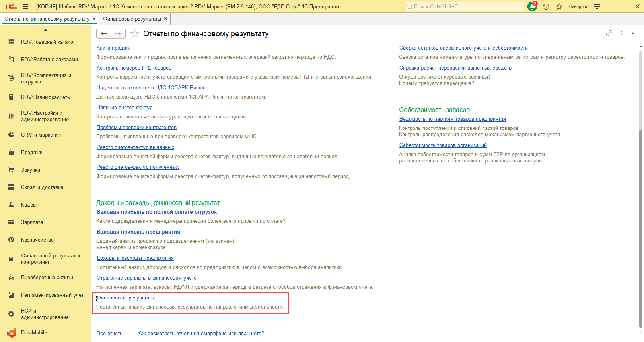Screen dimensions: 644x342
Task: Open the Книга продаж report
Action: tap(113, 48)
